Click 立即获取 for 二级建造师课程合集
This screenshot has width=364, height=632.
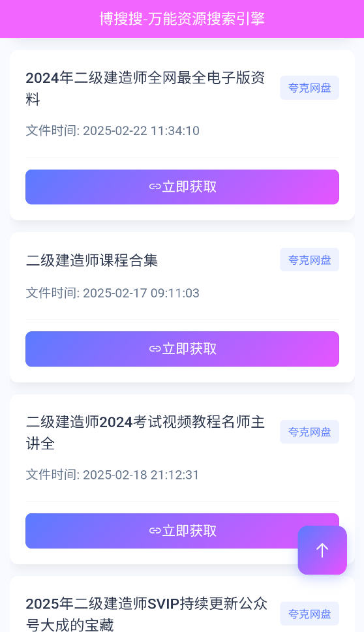click(182, 349)
